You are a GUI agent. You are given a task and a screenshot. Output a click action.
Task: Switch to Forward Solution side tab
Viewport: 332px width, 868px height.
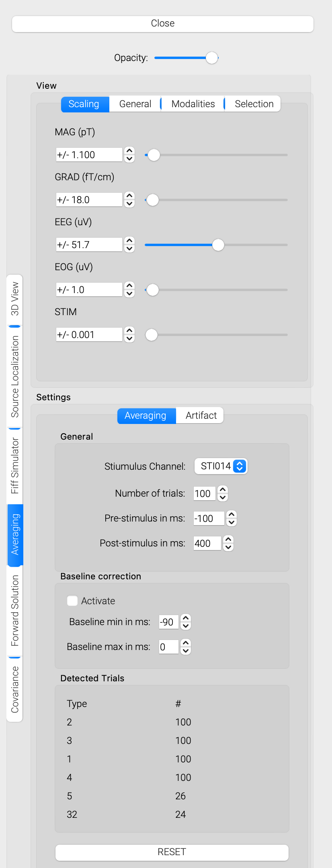(x=15, y=610)
